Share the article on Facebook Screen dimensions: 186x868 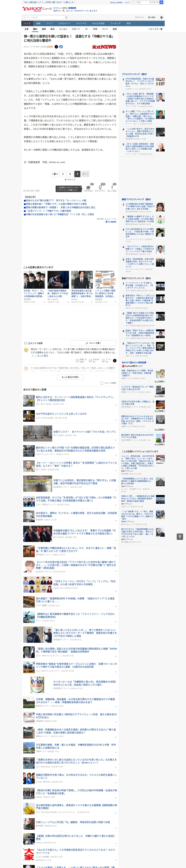point(61,47)
